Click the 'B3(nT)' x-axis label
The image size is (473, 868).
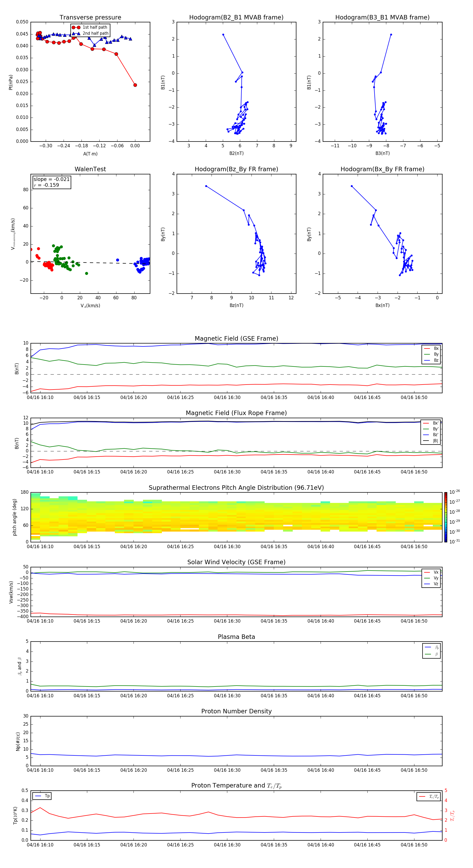382,153
